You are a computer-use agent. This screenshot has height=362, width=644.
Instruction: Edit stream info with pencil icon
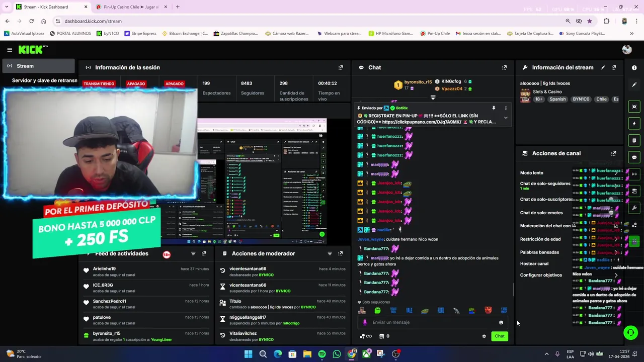pos(603,67)
